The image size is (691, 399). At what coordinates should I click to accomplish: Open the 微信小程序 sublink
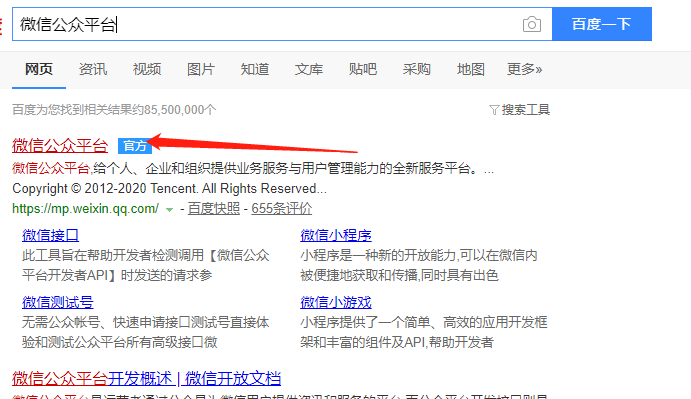click(x=336, y=235)
